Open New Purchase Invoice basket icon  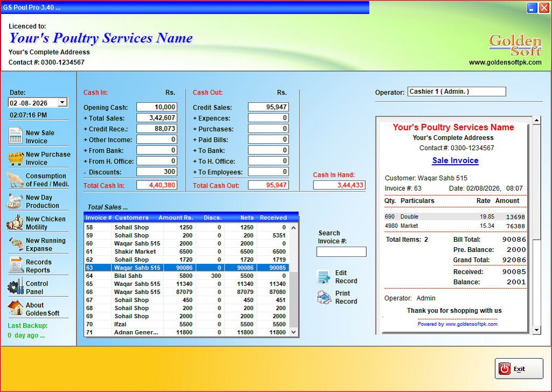(x=16, y=158)
